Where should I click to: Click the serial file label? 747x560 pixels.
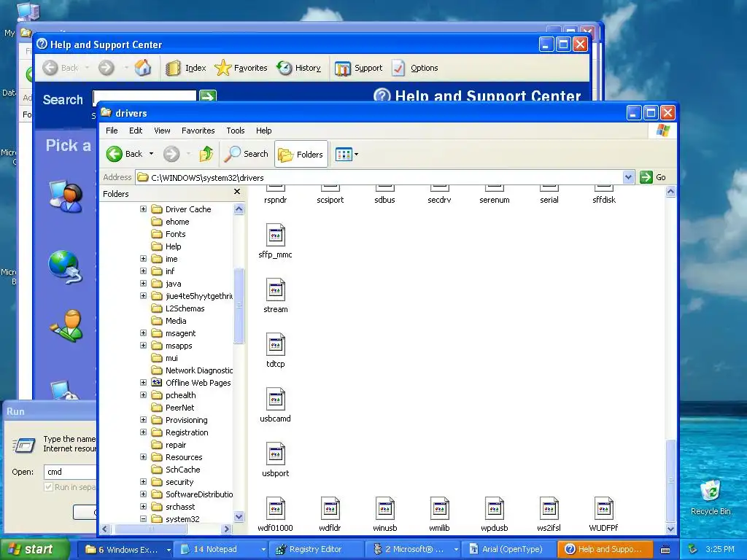click(x=549, y=200)
